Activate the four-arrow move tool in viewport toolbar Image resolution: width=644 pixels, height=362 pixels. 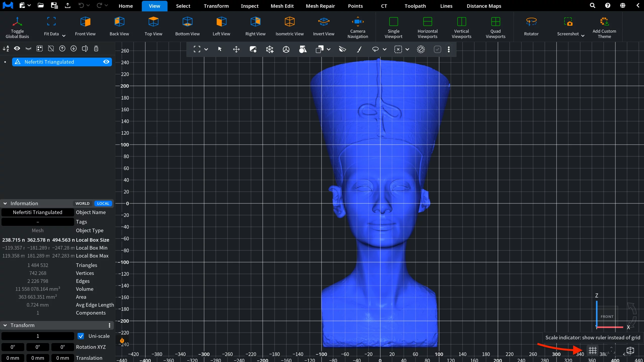pos(236,49)
